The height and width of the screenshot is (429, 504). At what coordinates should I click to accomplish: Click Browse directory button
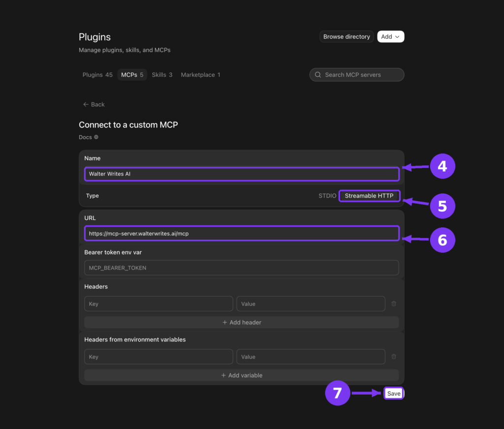click(346, 36)
